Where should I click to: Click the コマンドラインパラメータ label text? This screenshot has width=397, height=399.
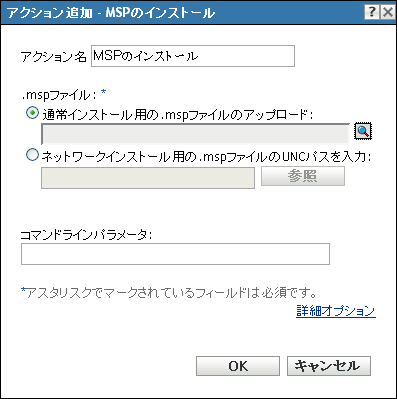pos(86,235)
